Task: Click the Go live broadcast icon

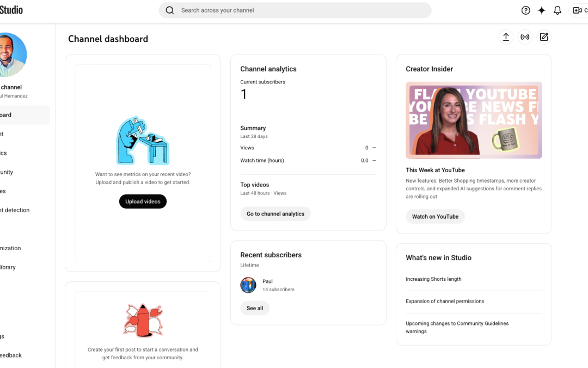Action: coord(525,37)
